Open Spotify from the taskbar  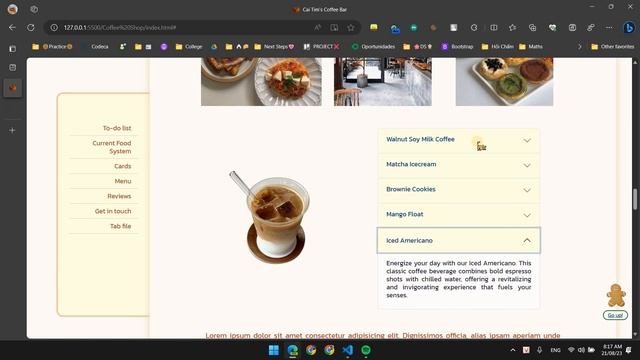pos(366,350)
